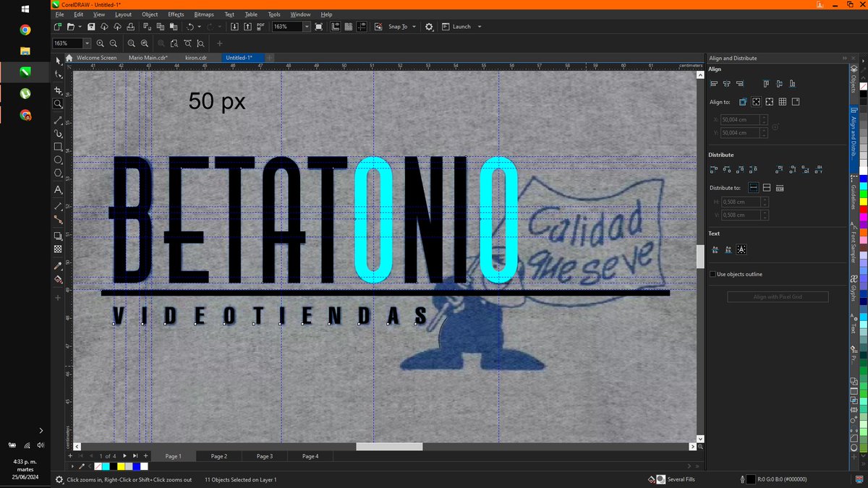Screen dimensions: 868x488
Task: Click the horizontal scrollbar thumb
Action: [389, 446]
